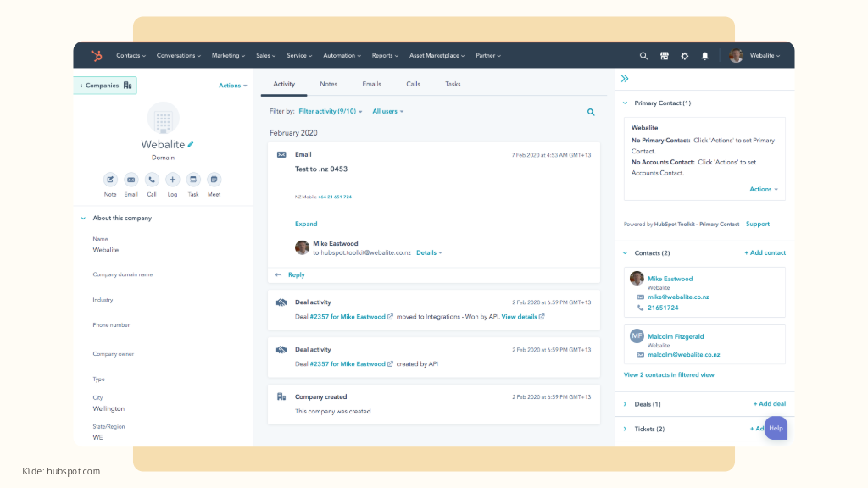Click the + Add contact link
868x488 pixels.
pyautogui.click(x=765, y=253)
